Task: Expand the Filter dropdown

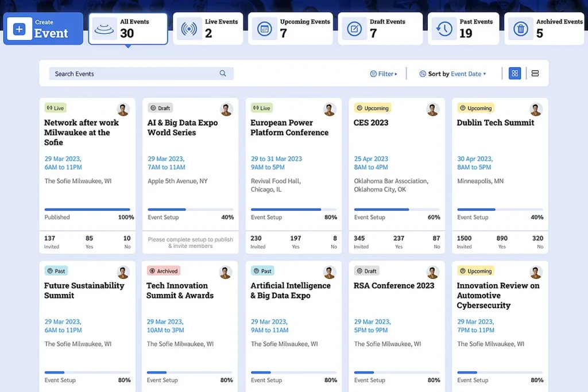Action: pos(384,74)
